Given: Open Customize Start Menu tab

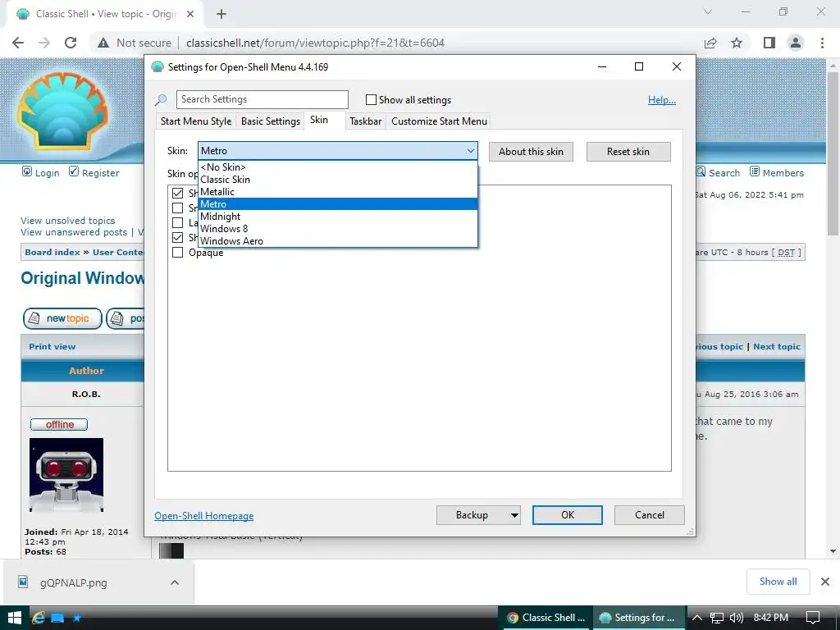Looking at the screenshot, I should [440, 121].
